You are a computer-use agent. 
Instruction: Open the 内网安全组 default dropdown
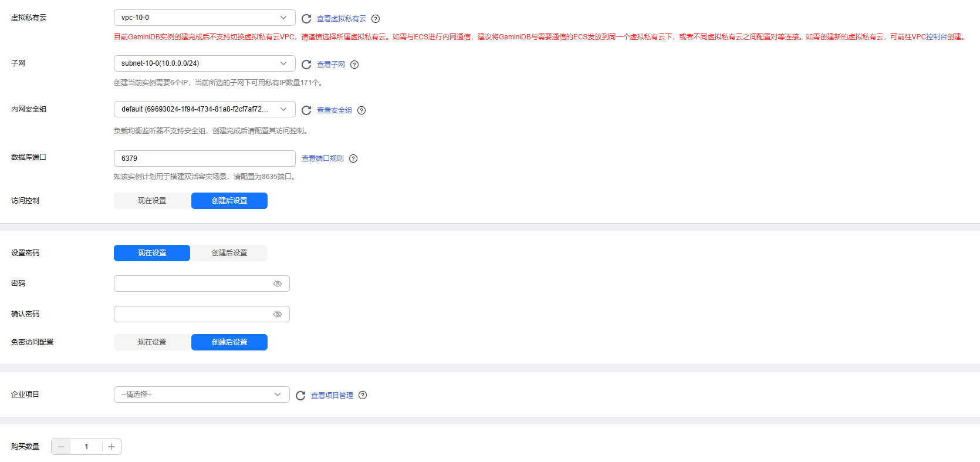pyautogui.click(x=205, y=109)
